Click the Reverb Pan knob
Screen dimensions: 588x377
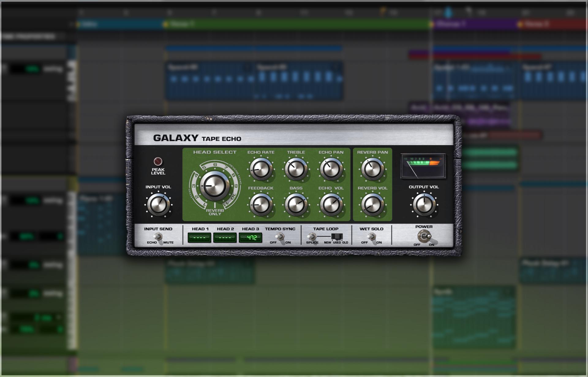pyautogui.click(x=372, y=169)
